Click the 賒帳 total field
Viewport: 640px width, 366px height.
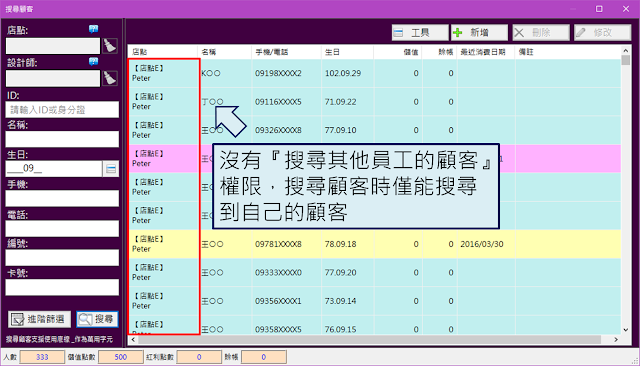pos(263,357)
